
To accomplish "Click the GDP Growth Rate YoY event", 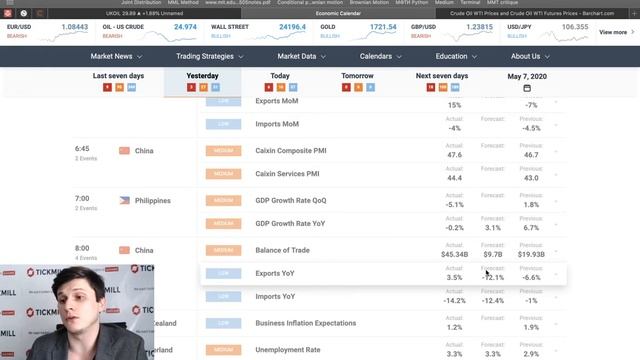I will pyautogui.click(x=290, y=224).
